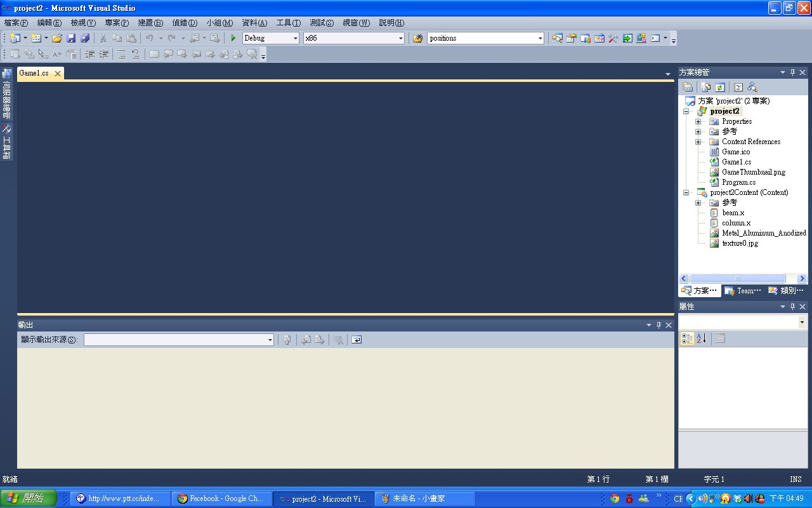Switch to the 類別 class view tab
This screenshot has height=508, width=812.
[787, 291]
